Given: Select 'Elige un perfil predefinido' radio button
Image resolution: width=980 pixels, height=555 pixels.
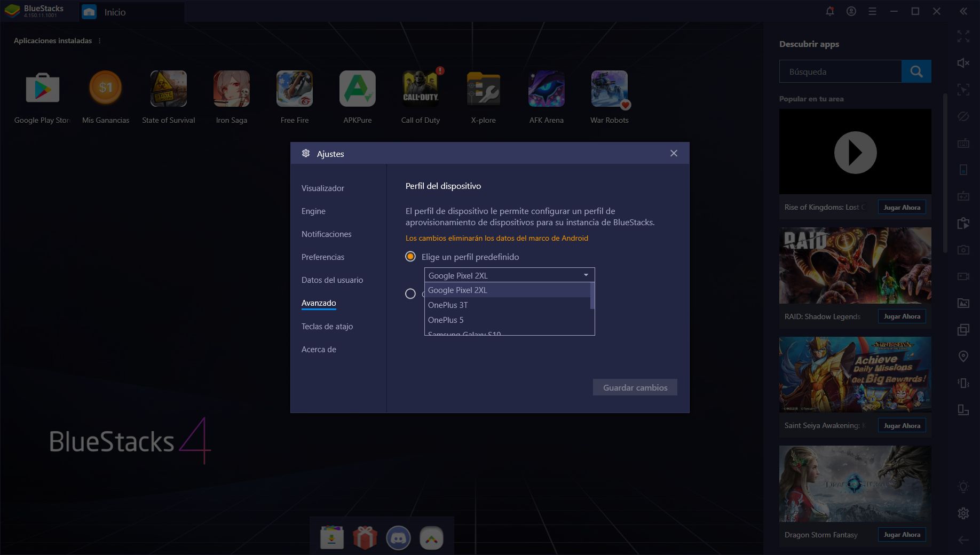Looking at the screenshot, I should 410,257.
